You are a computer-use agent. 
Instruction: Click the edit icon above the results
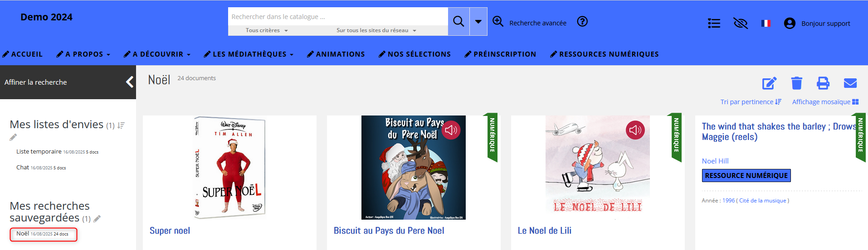(x=770, y=83)
